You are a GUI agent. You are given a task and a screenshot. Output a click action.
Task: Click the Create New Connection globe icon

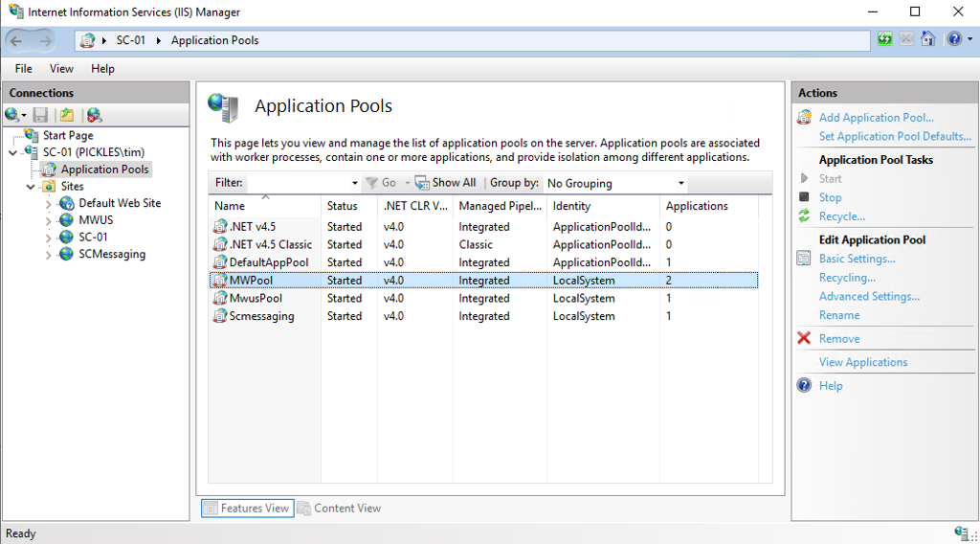point(11,115)
